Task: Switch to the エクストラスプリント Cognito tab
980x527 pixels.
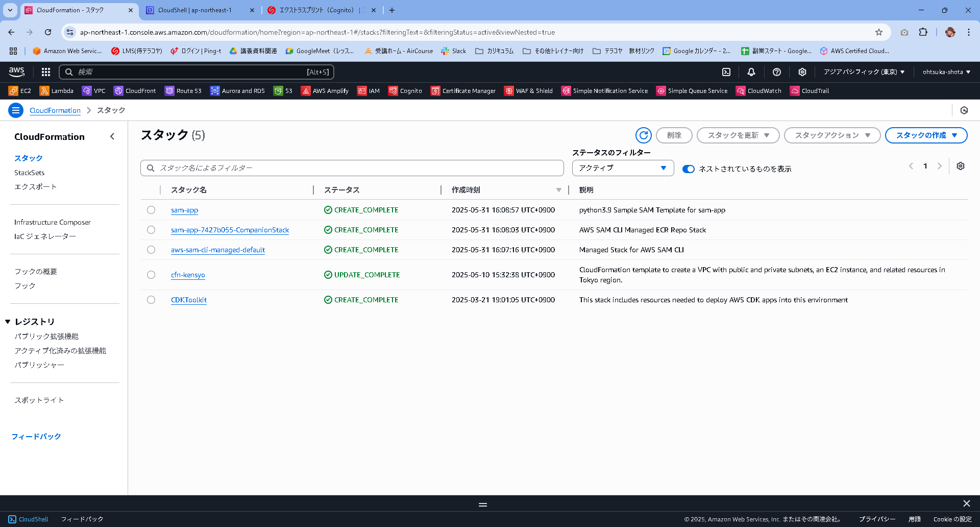Action: [x=323, y=10]
